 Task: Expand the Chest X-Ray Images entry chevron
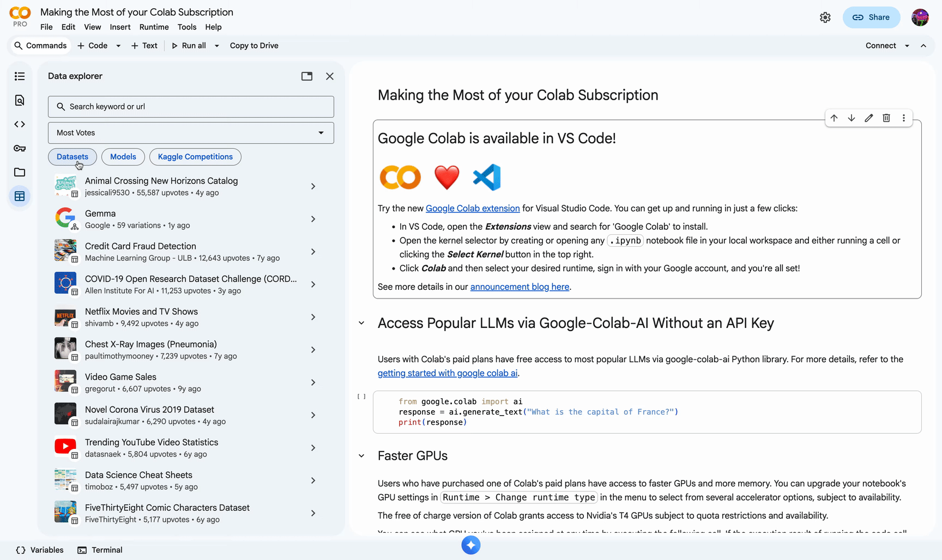[x=313, y=350]
